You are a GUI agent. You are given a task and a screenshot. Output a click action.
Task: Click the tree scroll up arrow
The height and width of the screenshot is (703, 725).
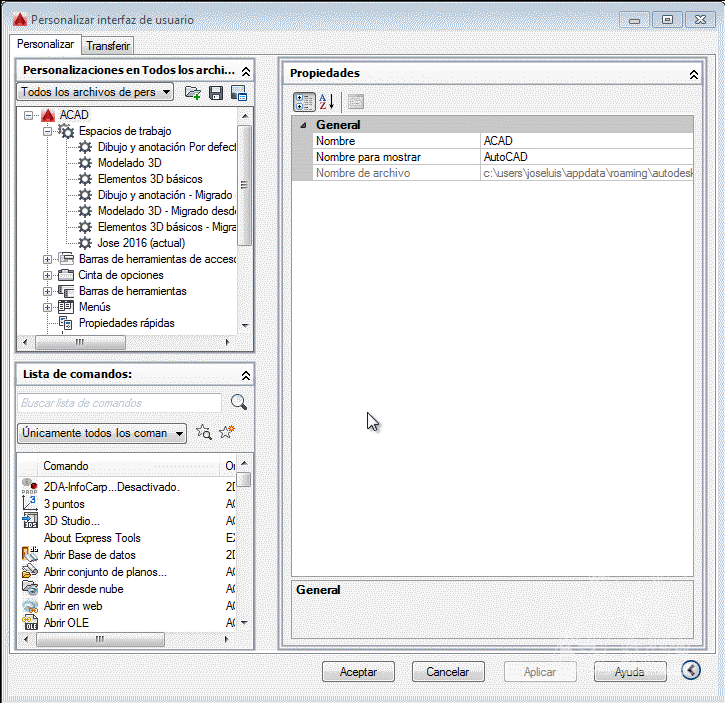pyautogui.click(x=245, y=116)
